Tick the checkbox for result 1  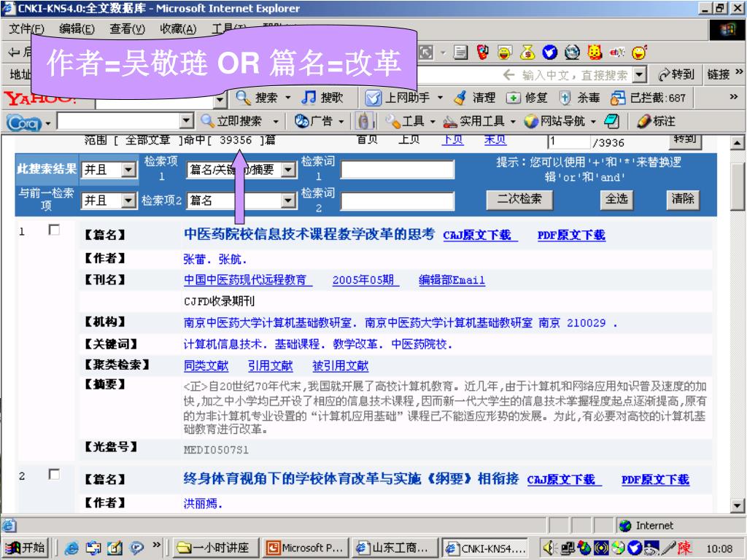[x=54, y=230]
